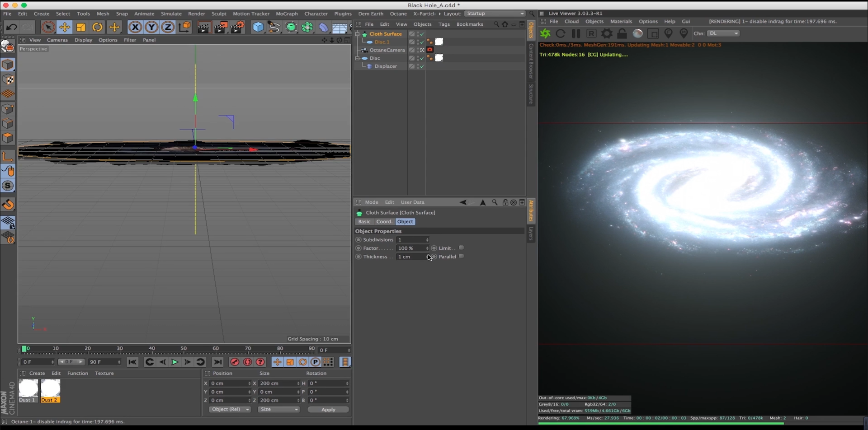Toggle the Cloth Surface enable checkmark

pos(422,34)
